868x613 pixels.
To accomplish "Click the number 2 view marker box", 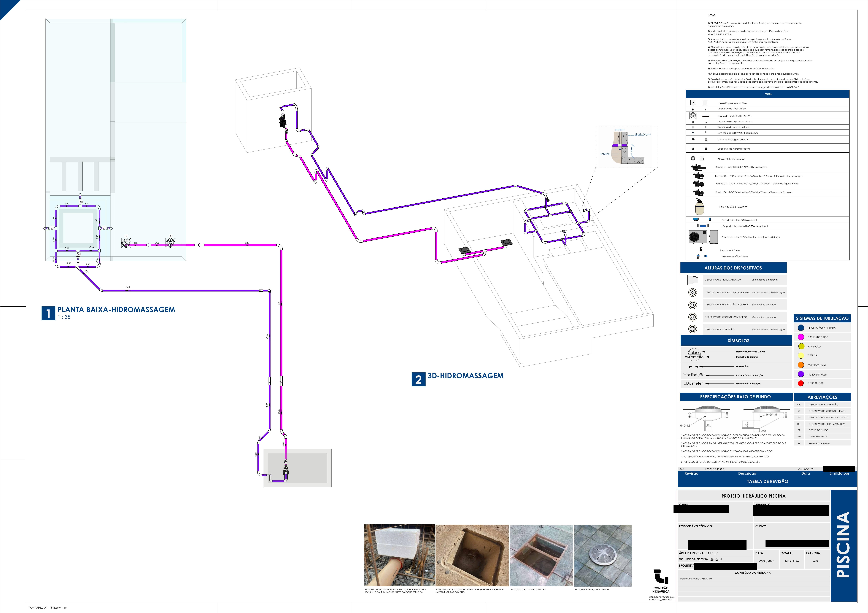I will 418,379.
